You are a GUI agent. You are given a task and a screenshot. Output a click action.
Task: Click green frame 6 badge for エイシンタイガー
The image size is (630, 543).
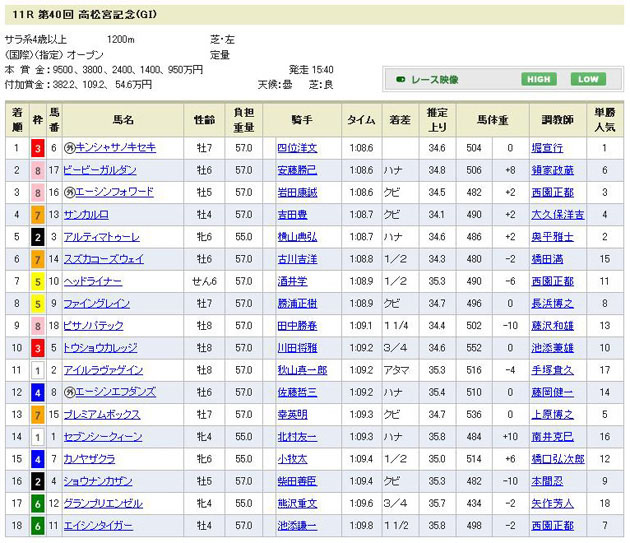[x=37, y=525]
